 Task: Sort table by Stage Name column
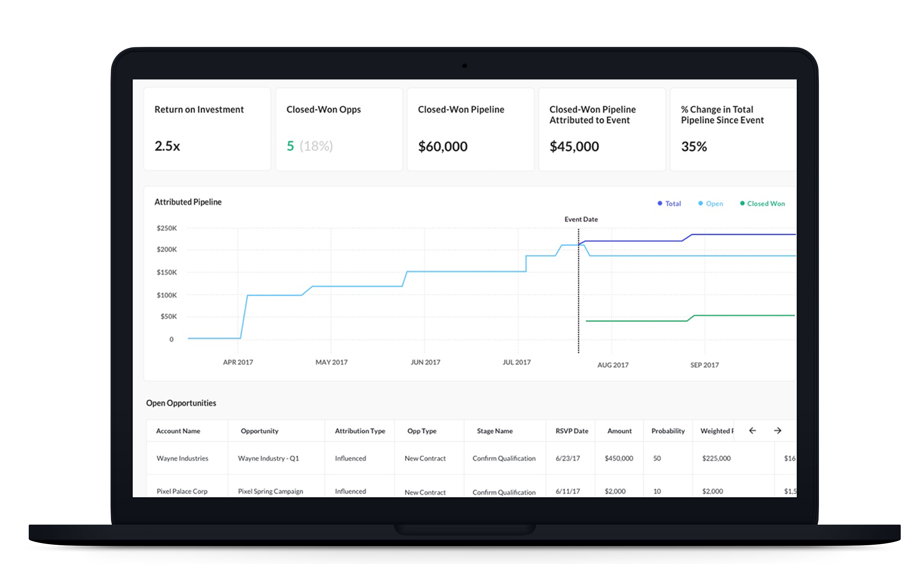(495, 431)
